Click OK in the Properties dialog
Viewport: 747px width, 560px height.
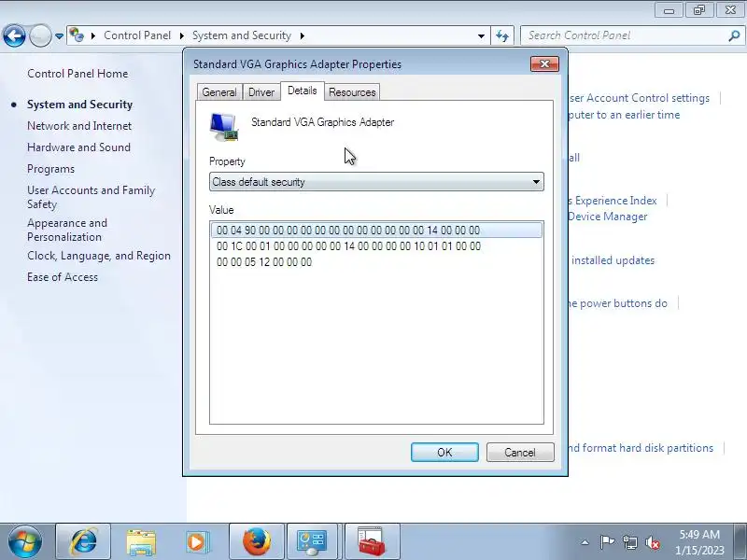[444, 452]
